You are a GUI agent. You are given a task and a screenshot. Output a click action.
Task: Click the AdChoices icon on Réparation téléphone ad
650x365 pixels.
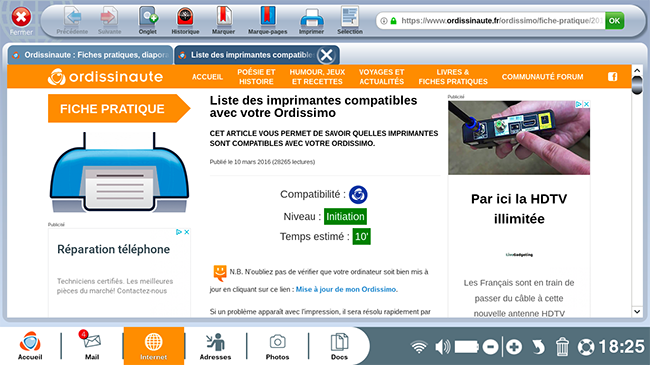[x=179, y=232]
